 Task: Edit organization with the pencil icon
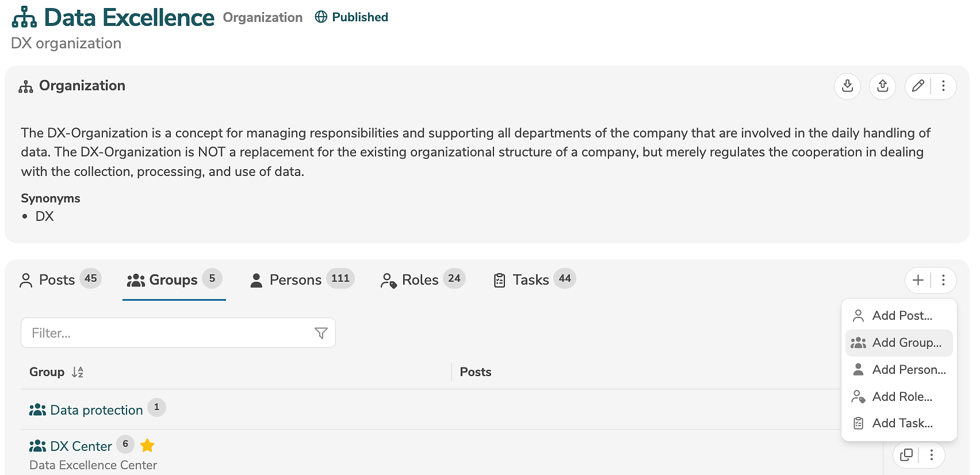(918, 86)
